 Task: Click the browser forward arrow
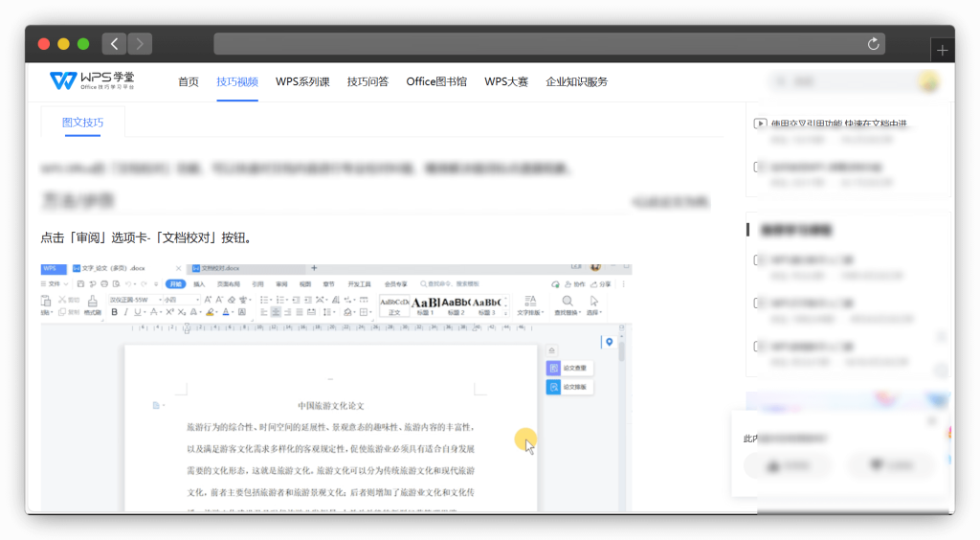point(140,44)
